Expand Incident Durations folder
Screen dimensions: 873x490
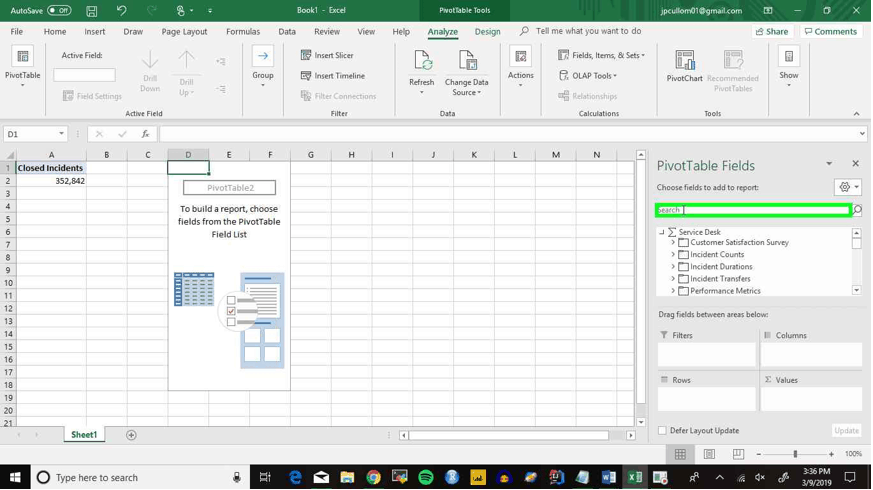(x=673, y=267)
